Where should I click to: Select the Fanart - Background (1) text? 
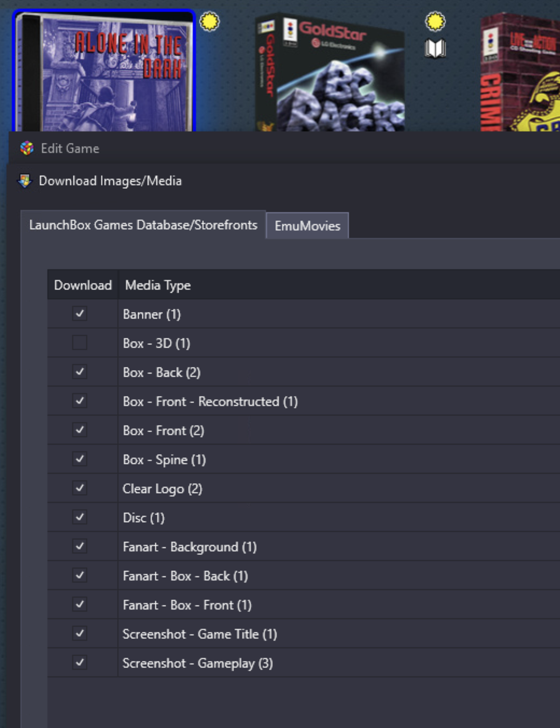point(190,547)
